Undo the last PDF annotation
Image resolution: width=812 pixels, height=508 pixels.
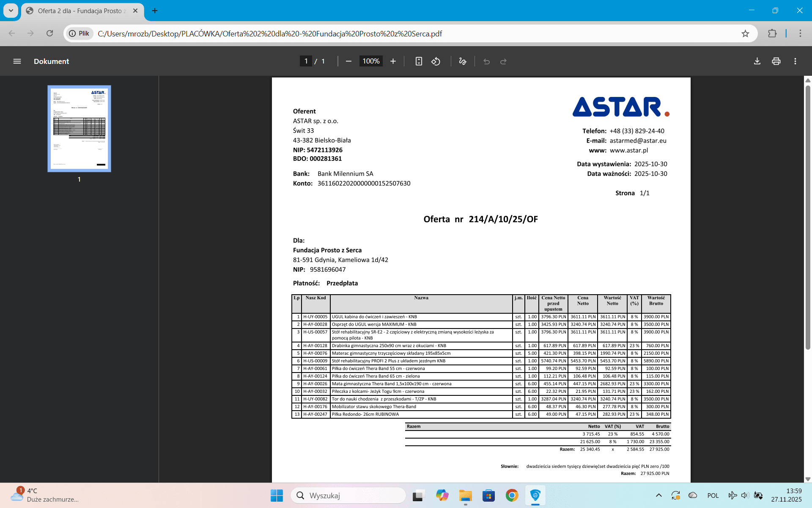tap(486, 61)
